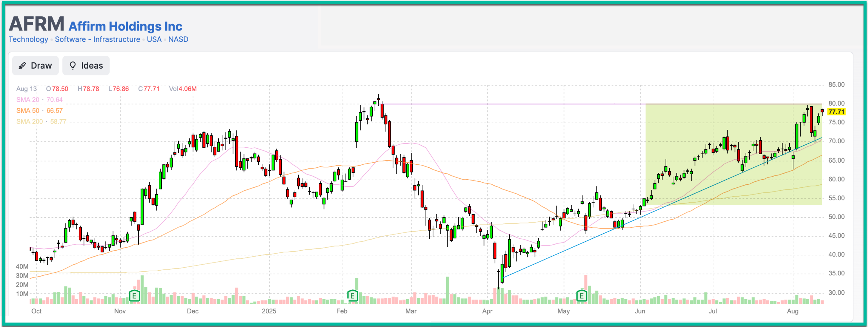Click the high value H 78.78

(88, 89)
